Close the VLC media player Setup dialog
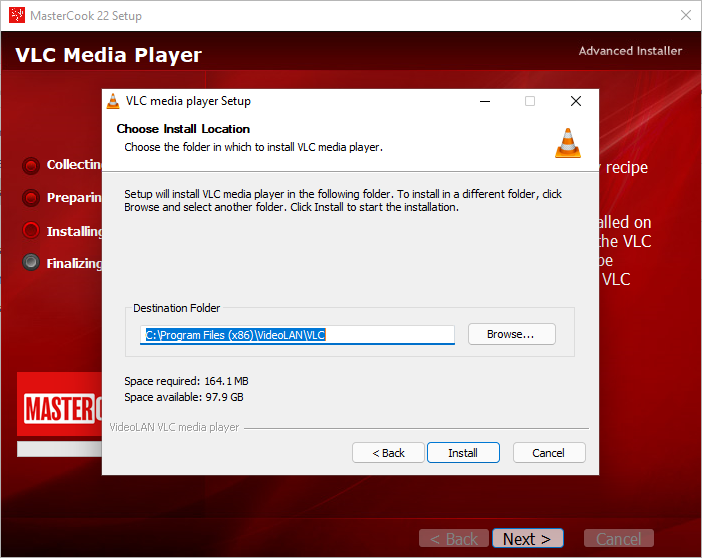Screen dimensions: 702x558 (x=576, y=101)
